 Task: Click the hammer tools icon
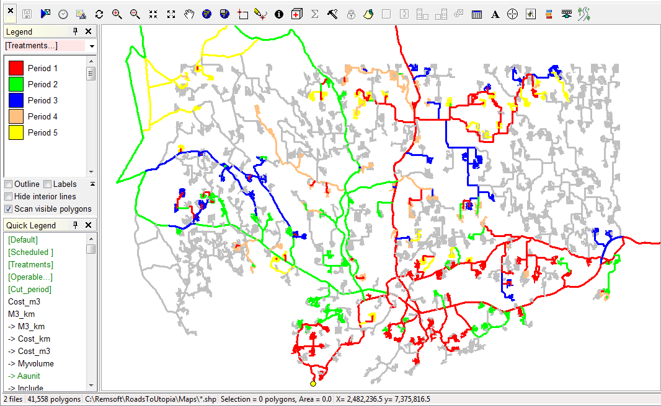coord(333,14)
